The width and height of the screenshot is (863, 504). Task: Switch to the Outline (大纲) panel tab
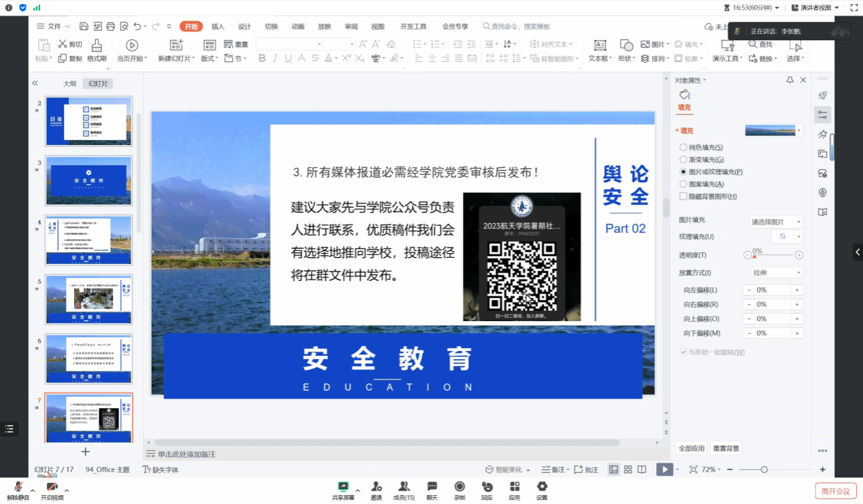coord(69,84)
